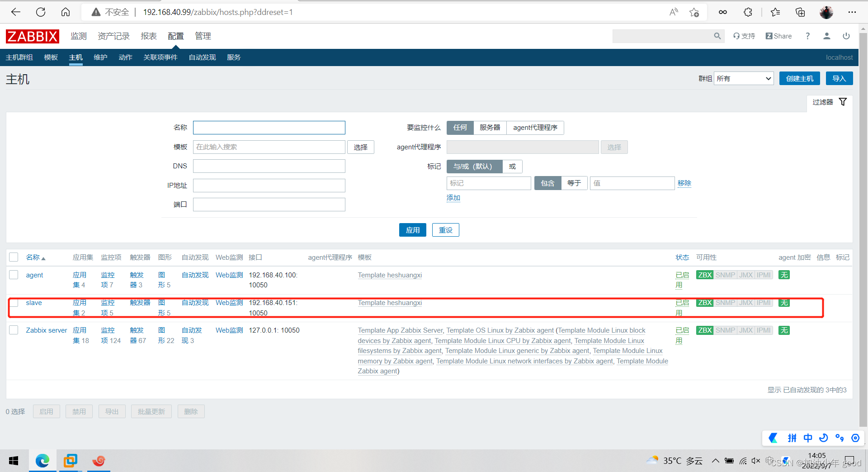Open Web监测 for the agent host
The image size is (868, 472).
[x=229, y=275]
